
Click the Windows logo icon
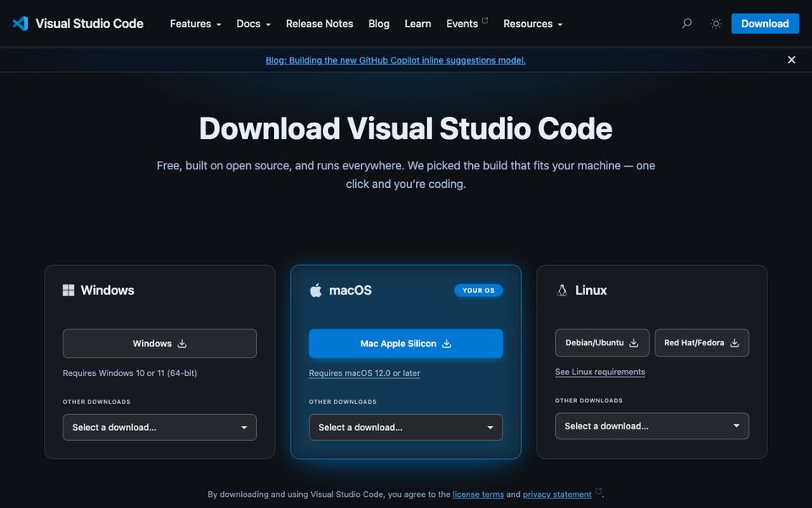pyautogui.click(x=69, y=290)
